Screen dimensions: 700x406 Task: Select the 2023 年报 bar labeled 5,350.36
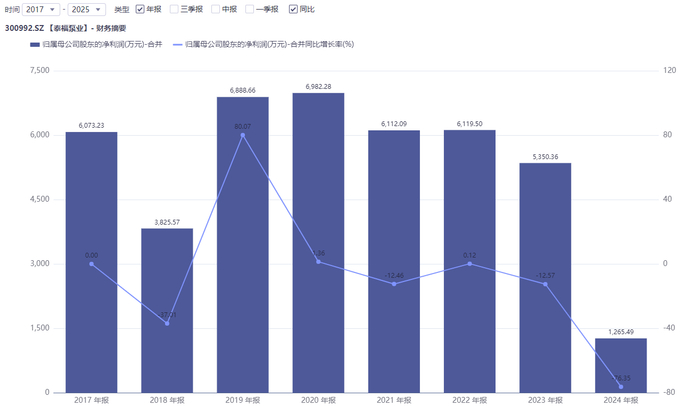tap(545, 278)
